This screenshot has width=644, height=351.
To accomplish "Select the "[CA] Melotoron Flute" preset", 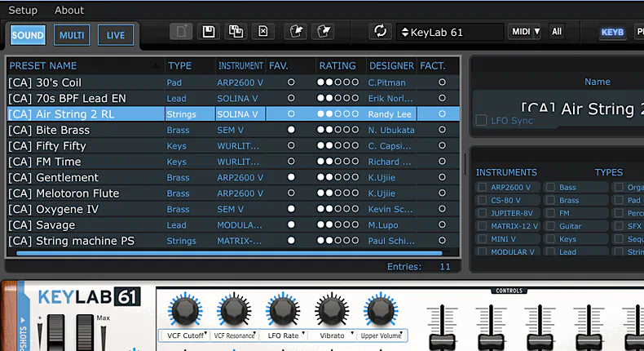I will click(233, 193).
